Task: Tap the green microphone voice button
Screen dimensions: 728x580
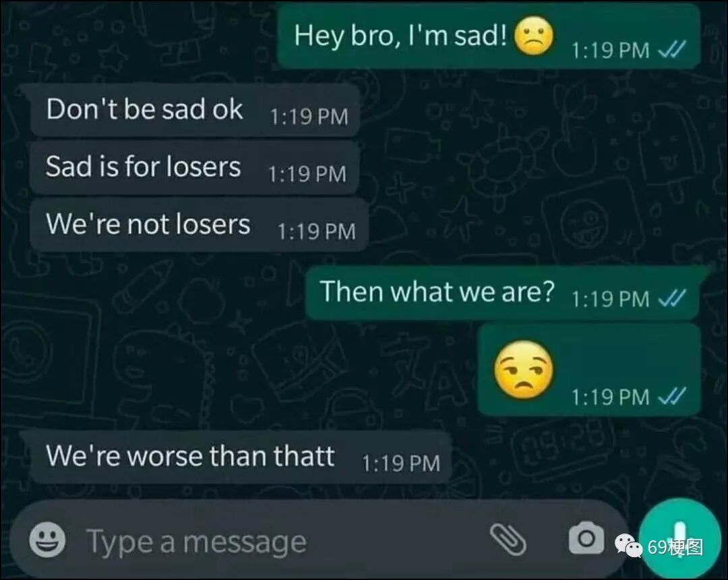Action: click(679, 538)
